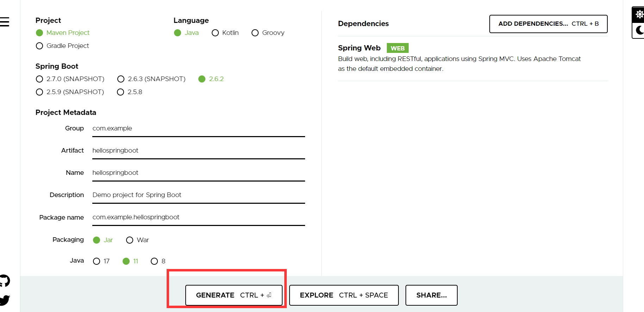The height and width of the screenshot is (312, 644).
Task: Pick Java version 11
Action: tap(130, 261)
